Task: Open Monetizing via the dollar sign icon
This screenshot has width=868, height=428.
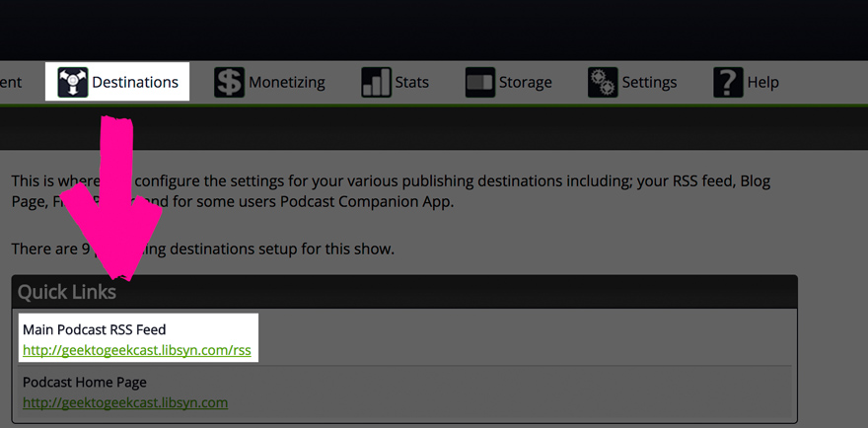Action: click(x=229, y=83)
